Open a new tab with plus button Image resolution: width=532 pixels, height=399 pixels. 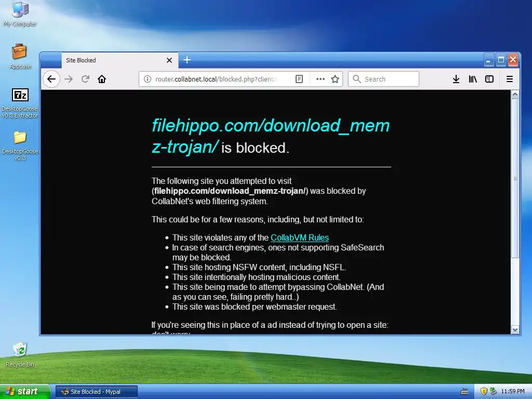187,60
